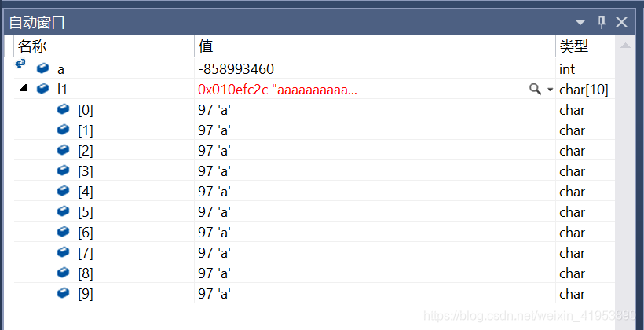Select the [6] element name

point(86,233)
